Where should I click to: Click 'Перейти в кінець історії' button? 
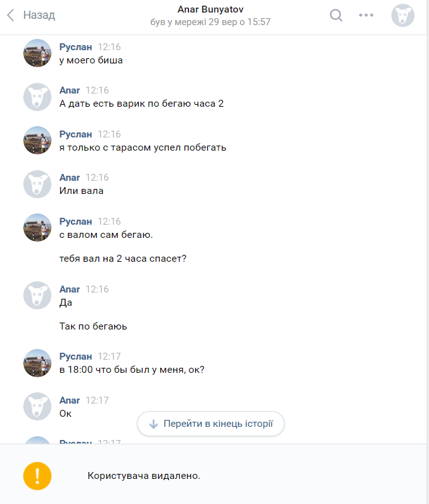[210, 424]
